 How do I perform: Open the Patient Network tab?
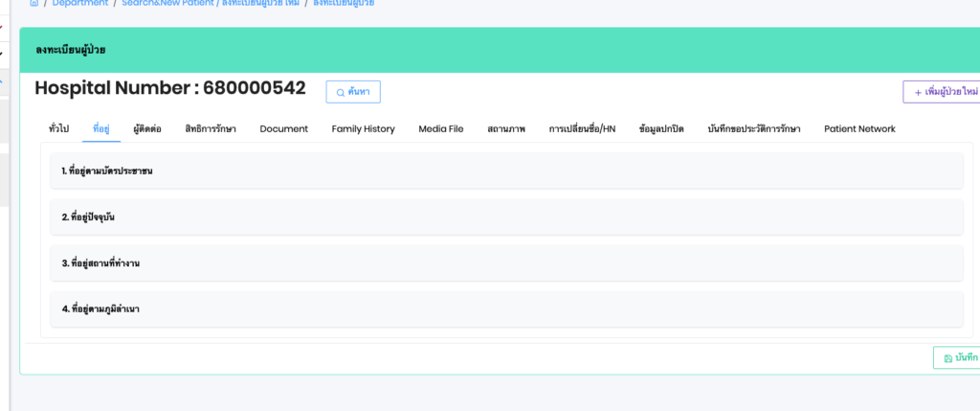[x=859, y=128]
